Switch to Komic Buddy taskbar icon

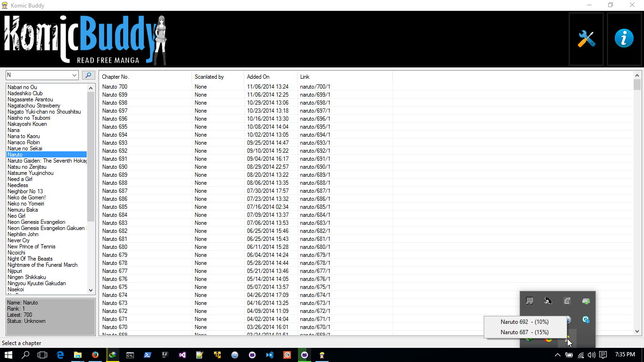[x=322, y=355]
